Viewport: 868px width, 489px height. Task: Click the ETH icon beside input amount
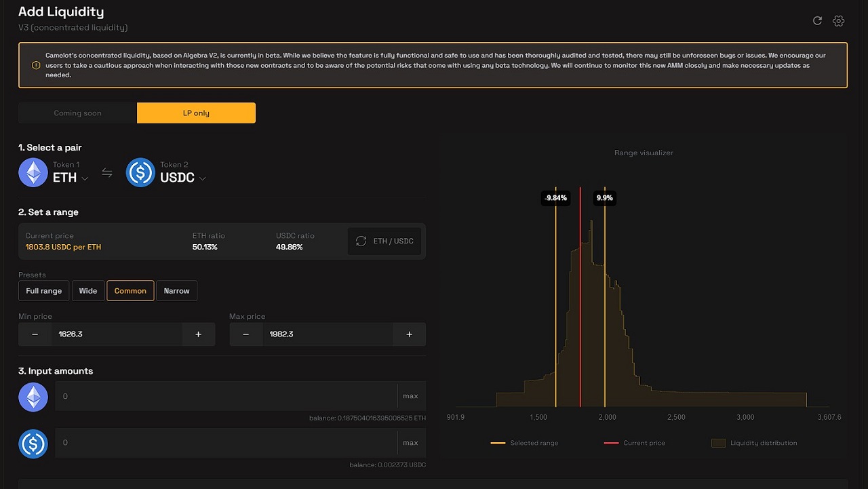(33, 397)
